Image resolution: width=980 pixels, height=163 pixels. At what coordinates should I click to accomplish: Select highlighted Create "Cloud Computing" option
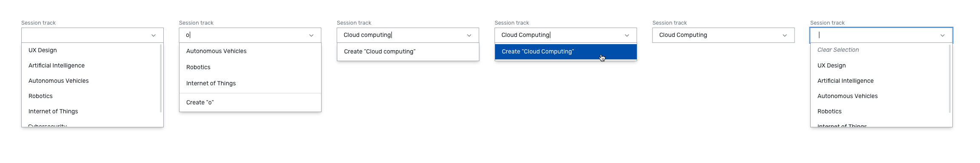coord(566,51)
